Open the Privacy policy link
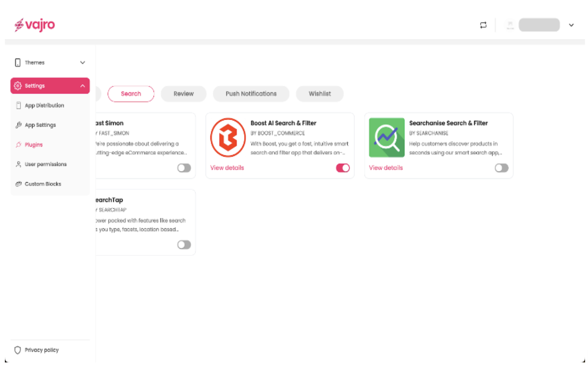588x377 pixels. pyautogui.click(x=42, y=350)
